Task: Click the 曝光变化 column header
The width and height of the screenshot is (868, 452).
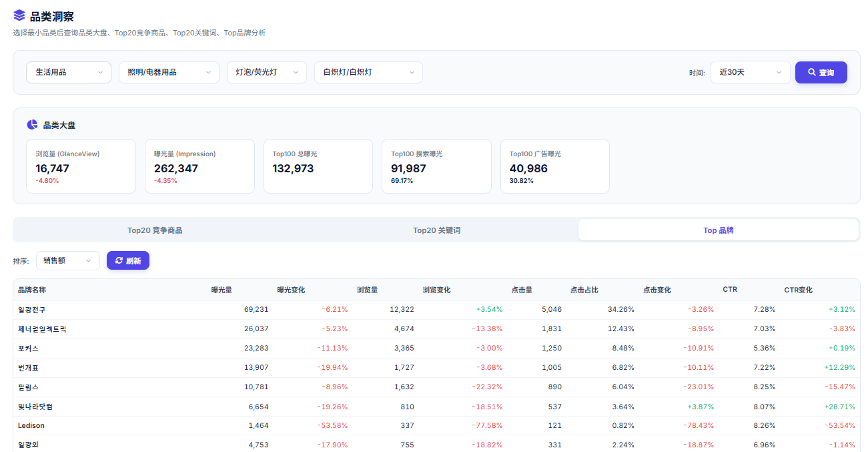Action: click(291, 290)
